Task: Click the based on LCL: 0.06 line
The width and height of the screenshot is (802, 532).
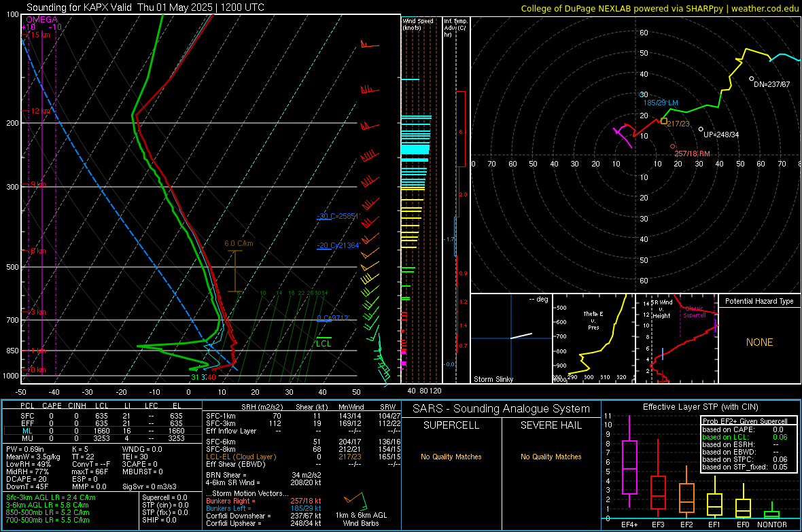Action: (x=744, y=437)
